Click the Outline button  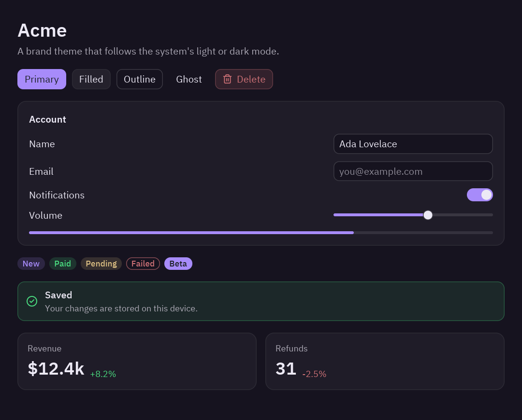click(140, 79)
